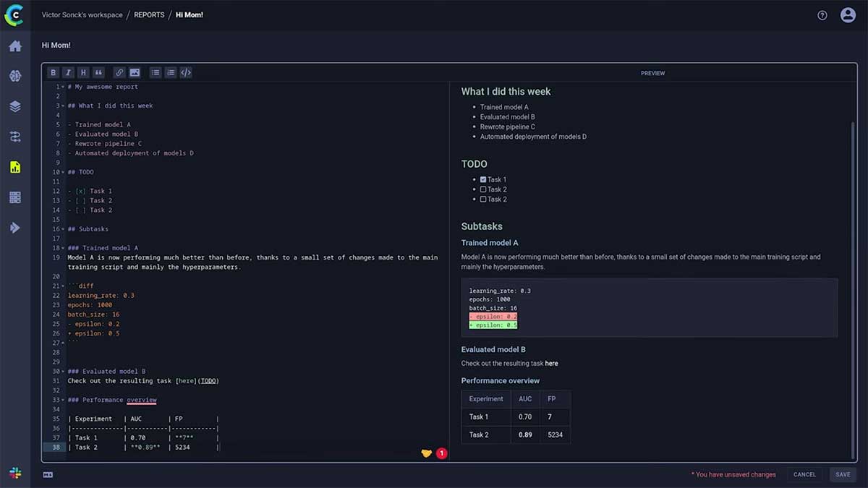This screenshot has height=488, width=868.
Task: Open the Slack community icon
Action: pos(15,473)
